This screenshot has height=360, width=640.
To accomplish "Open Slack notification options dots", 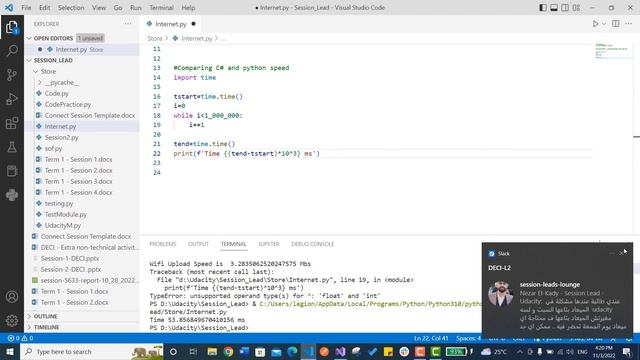I will 611,253.
